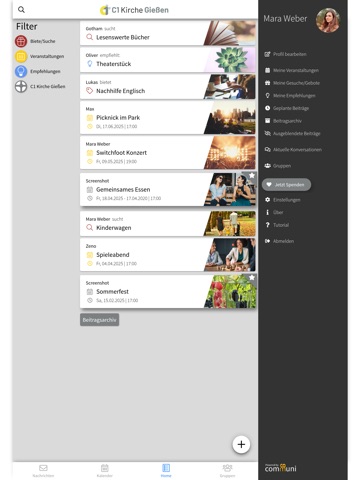
Task: Click the Jetzt Spenden button
Action: (x=286, y=185)
